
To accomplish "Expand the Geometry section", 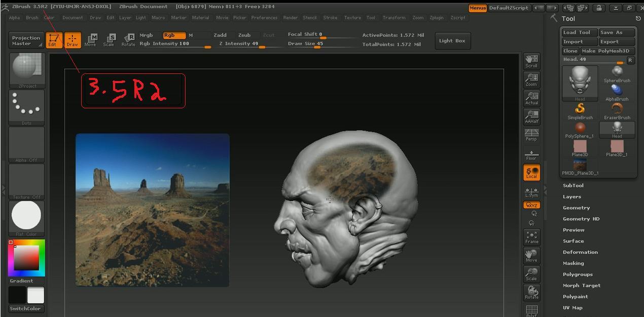I will (x=576, y=208).
